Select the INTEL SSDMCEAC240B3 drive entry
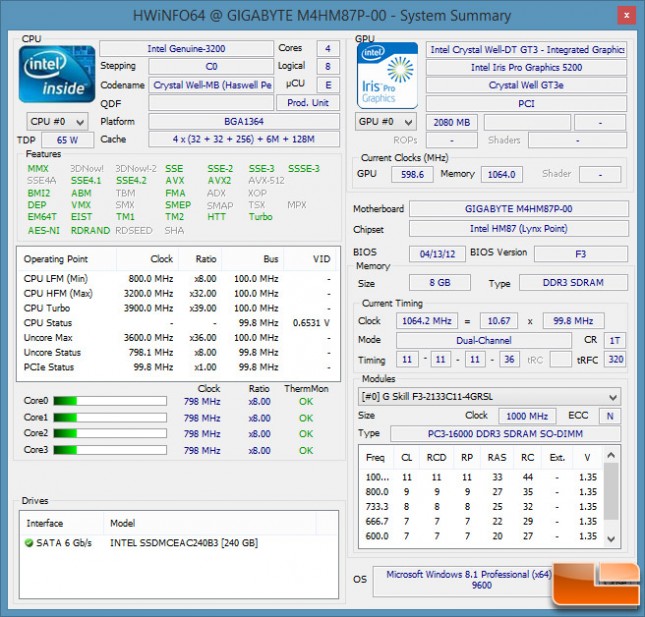Image resolution: width=645 pixels, height=617 pixels. click(179, 543)
